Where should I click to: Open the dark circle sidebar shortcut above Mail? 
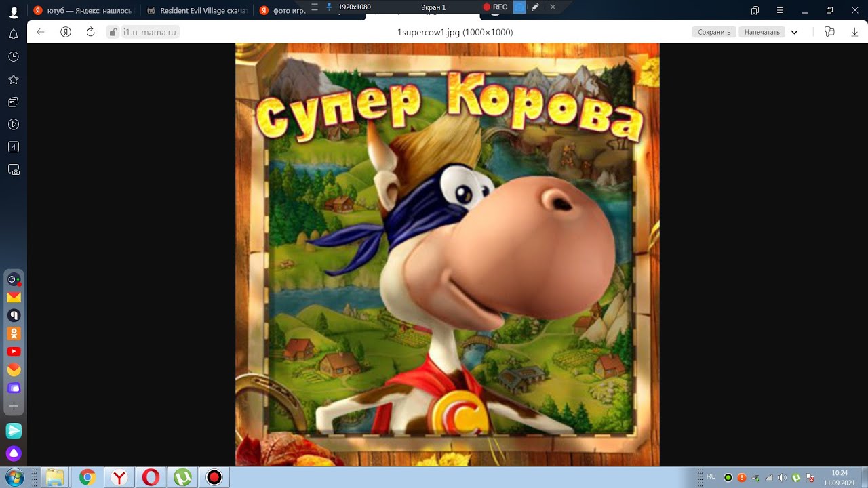pyautogui.click(x=14, y=279)
